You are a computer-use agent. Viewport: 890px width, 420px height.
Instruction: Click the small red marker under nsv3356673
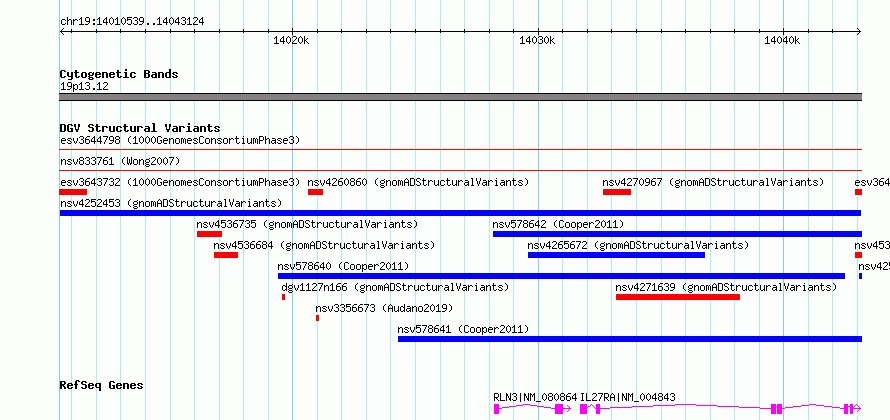[318, 318]
